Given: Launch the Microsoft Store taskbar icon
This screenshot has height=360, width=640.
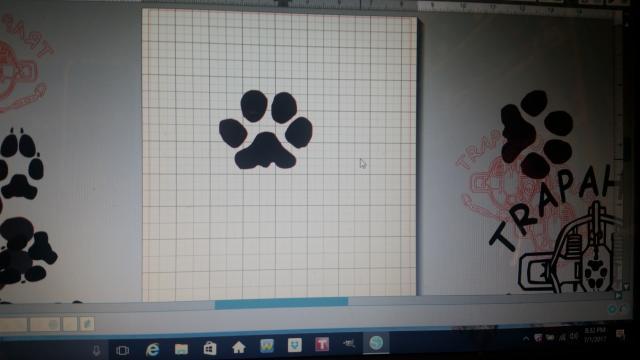Looking at the screenshot, I should coord(210,348).
